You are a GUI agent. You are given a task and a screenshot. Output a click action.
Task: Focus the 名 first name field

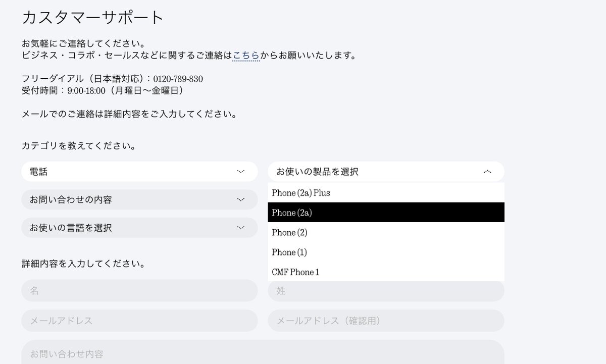coord(139,291)
